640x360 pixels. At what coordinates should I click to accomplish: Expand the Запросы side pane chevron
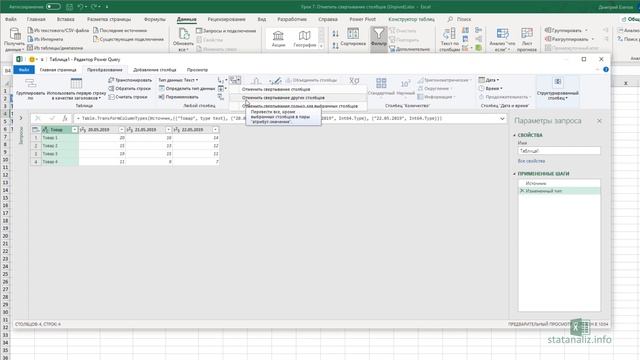[21, 118]
